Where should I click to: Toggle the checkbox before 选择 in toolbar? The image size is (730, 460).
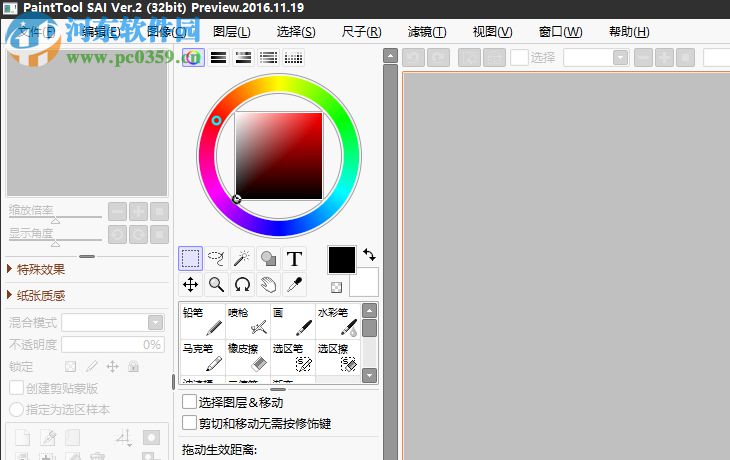tap(519, 58)
